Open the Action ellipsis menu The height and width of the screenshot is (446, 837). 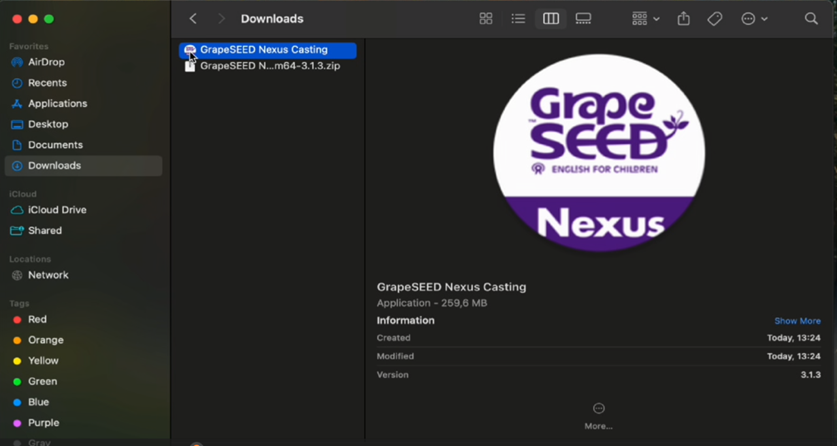(x=754, y=19)
